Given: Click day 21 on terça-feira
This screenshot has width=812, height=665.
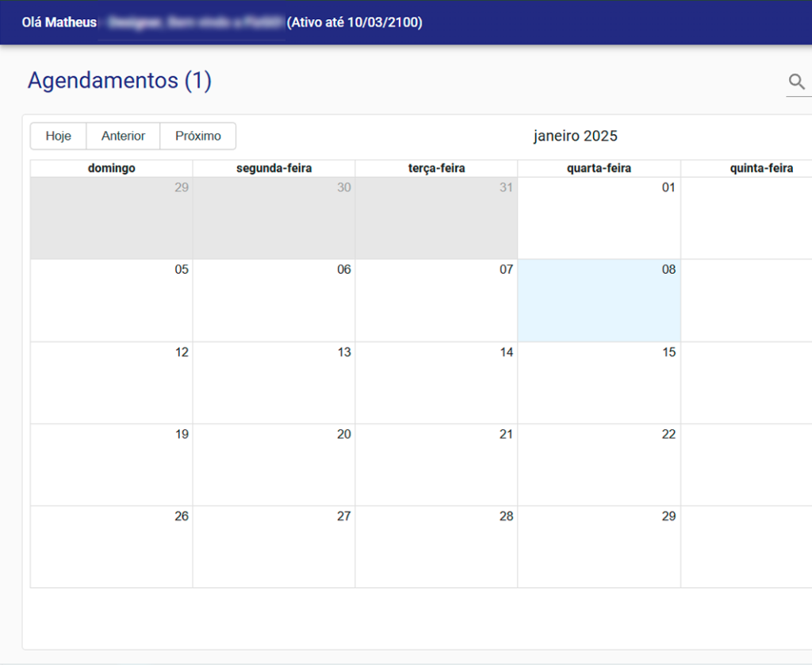Looking at the screenshot, I should pyautogui.click(x=436, y=465).
